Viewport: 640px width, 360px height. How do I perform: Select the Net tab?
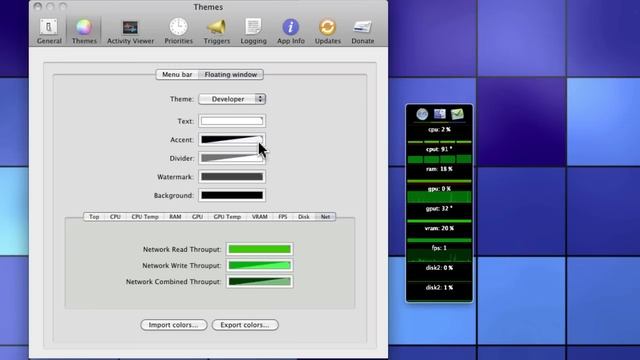coord(325,217)
